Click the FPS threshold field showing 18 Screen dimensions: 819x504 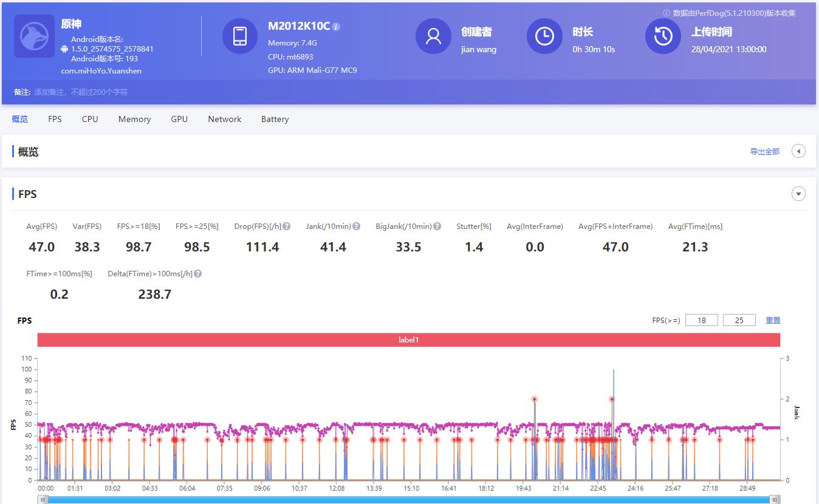(x=701, y=320)
